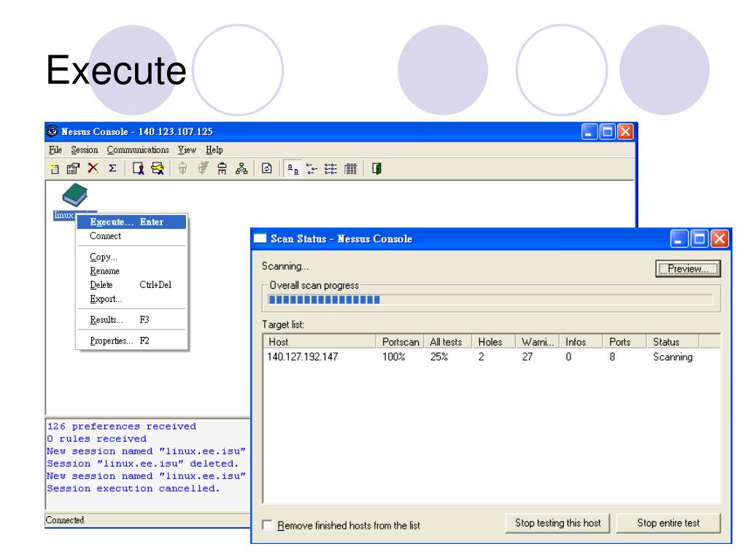Click the Scanning status cell
The height and width of the screenshot is (560, 747).
(x=673, y=357)
